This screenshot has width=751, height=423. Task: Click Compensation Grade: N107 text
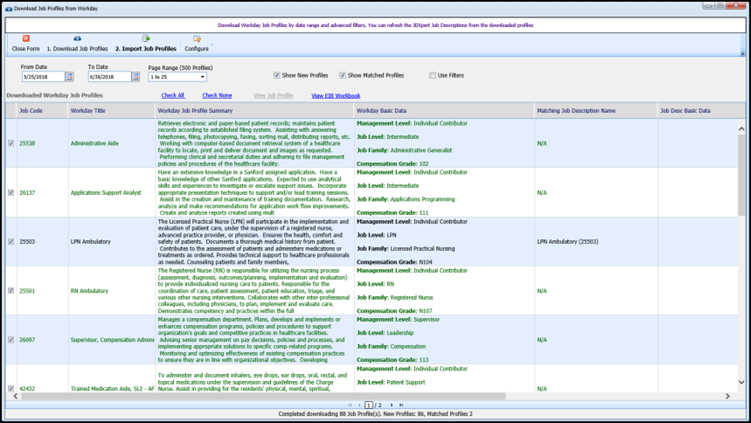[x=394, y=311]
